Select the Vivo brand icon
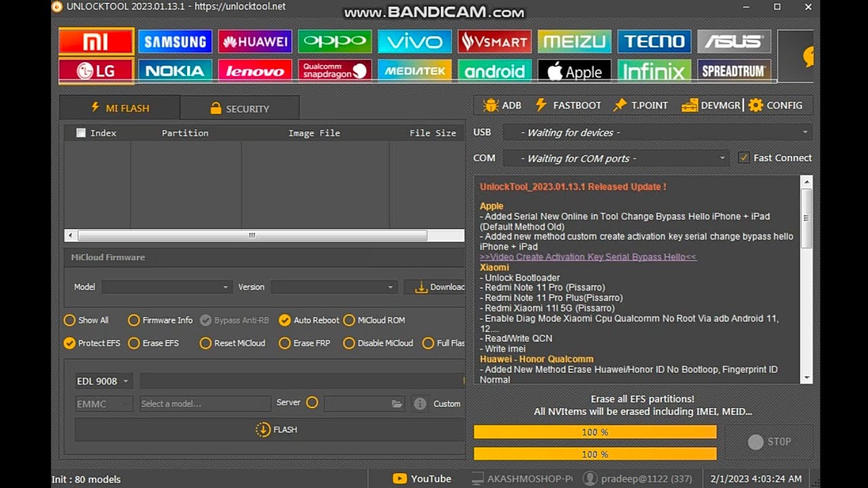Screen dimensions: 868x488 tap(414, 41)
